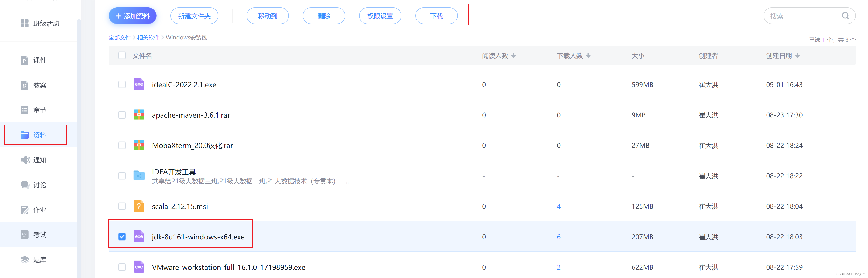Click file name idealC-2022.2.1.exe
This screenshot has width=868, height=278.
[x=184, y=85]
